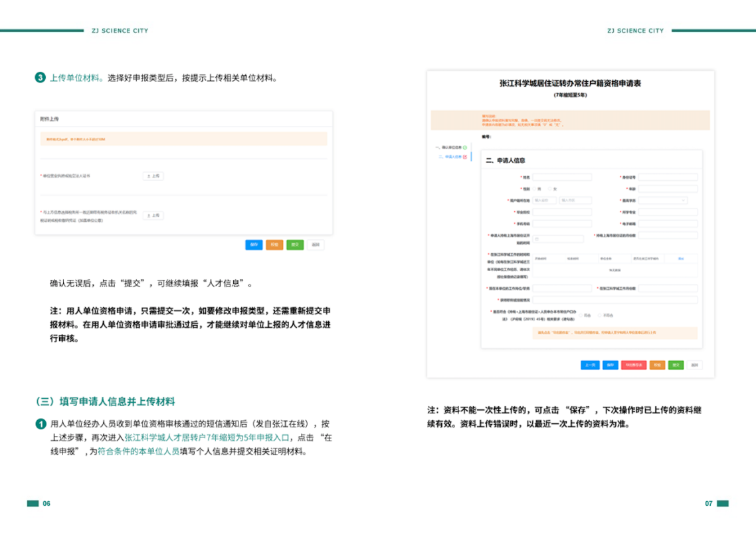Click heading （三）填写申请人信息并上传材料
Viewport: 756px width, 537px height.
[105, 401]
